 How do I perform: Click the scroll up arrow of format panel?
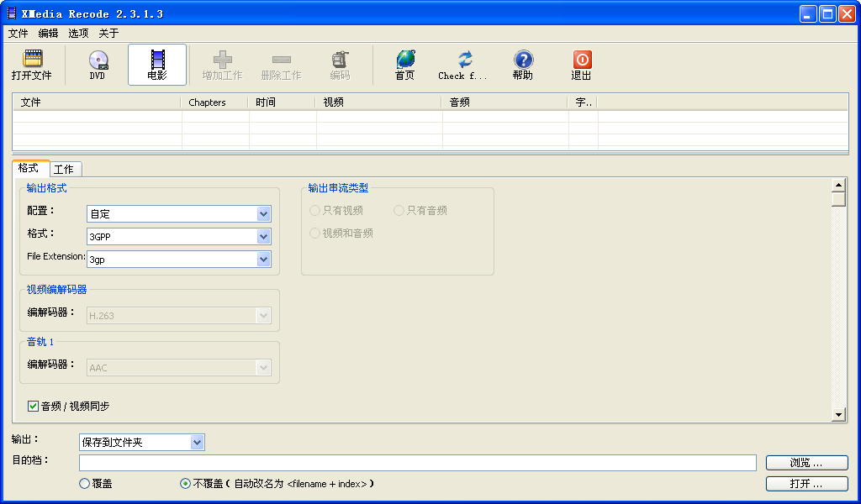tap(838, 185)
